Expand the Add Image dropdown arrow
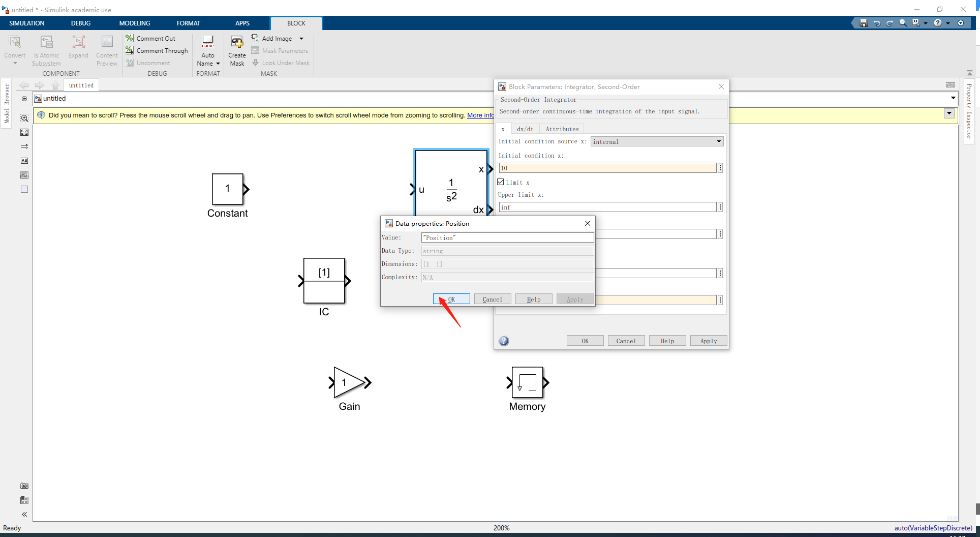Viewport: 980px width, 537px height. click(x=301, y=39)
